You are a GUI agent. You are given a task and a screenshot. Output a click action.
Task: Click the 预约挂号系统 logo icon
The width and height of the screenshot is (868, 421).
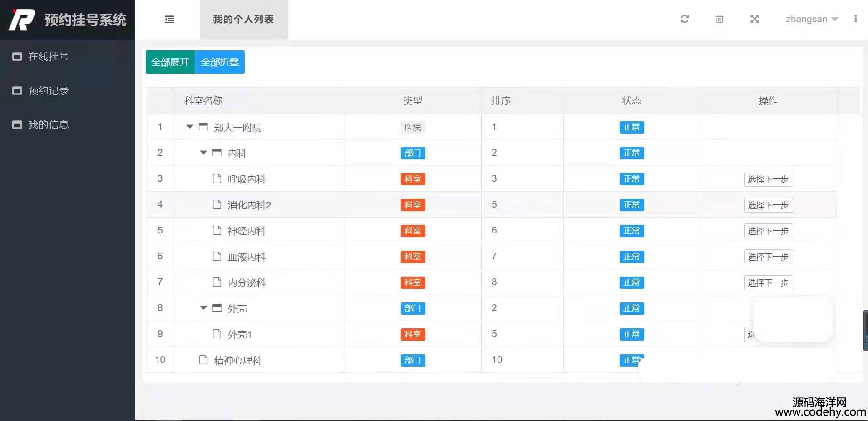pyautogui.click(x=22, y=20)
